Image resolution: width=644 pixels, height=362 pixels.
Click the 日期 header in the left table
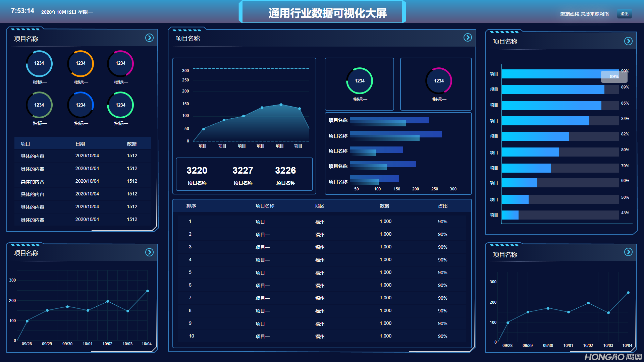click(x=80, y=144)
